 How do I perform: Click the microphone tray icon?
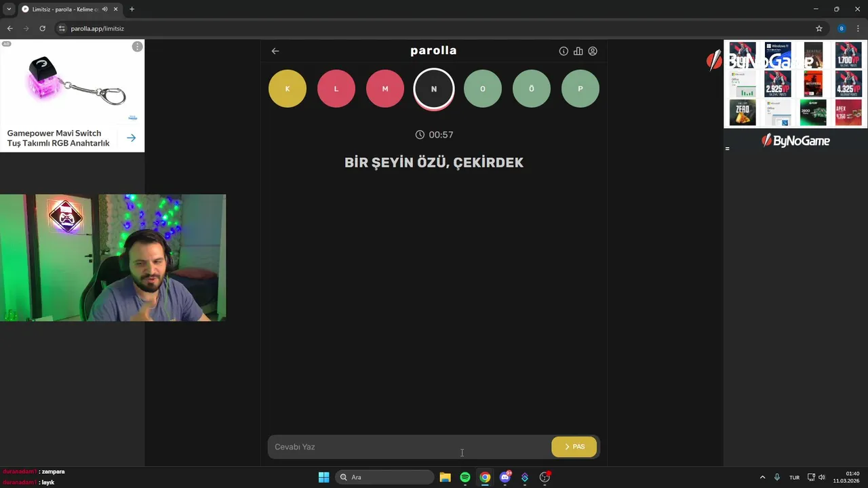(777, 477)
